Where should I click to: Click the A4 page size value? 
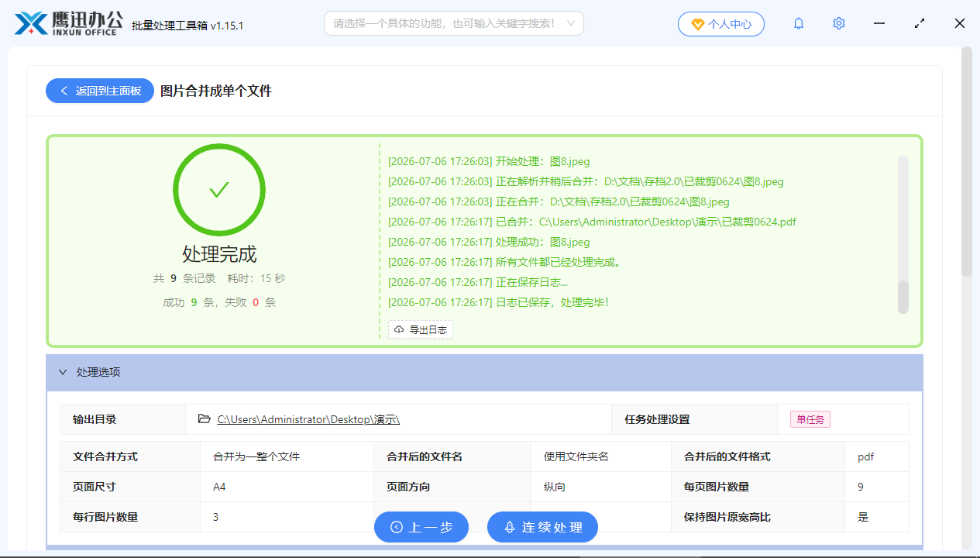pyautogui.click(x=219, y=487)
